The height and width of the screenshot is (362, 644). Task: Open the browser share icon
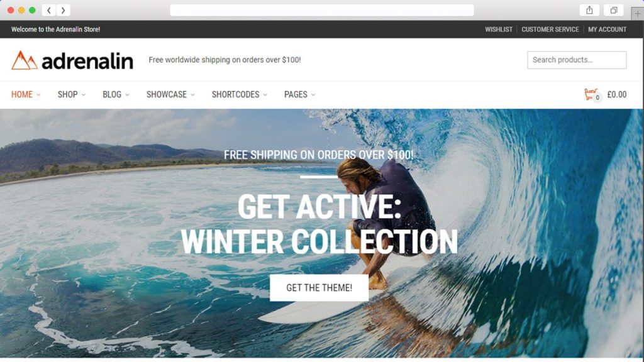point(589,10)
